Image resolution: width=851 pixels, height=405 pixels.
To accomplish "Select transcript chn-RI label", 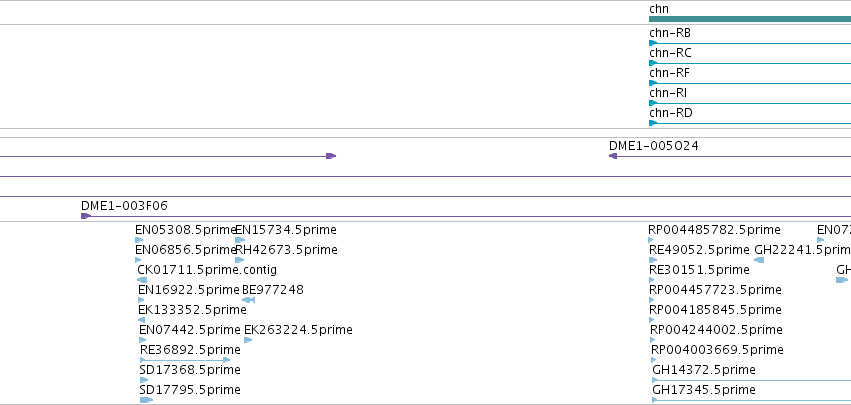I will pyautogui.click(x=668, y=93).
